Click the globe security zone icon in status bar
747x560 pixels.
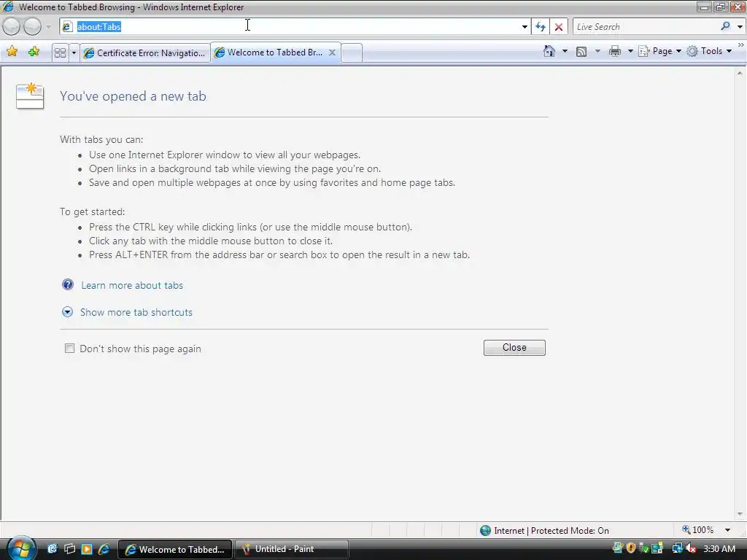point(485,531)
